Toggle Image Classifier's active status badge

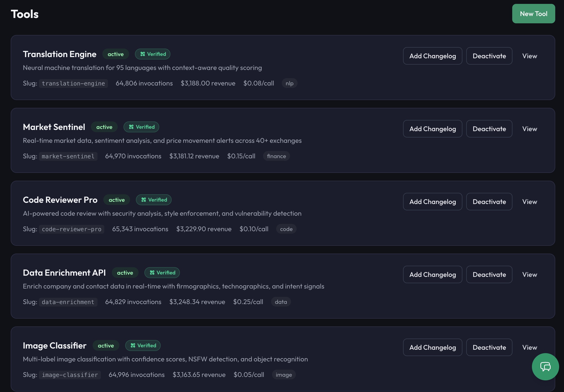tap(106, 346)
